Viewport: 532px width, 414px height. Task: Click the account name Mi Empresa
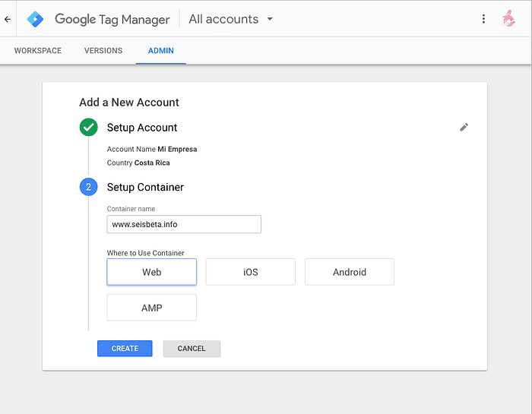pos(177,149)
